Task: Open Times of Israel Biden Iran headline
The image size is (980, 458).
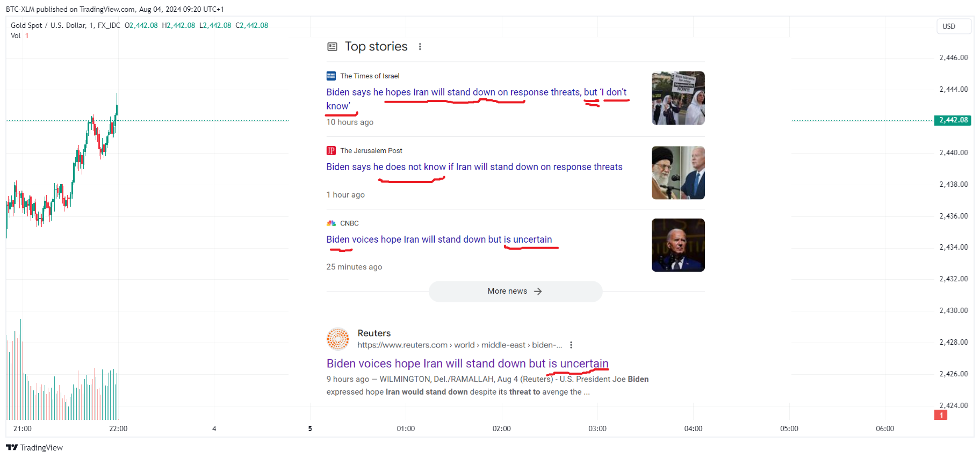Action: pyautogui.click(x=477, y=99)
